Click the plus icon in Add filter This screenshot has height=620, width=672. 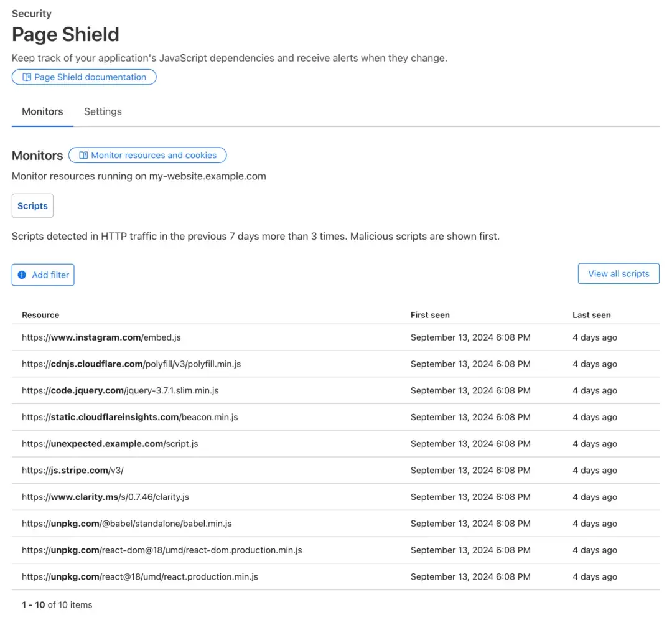pyautogui.click(x=22, y=275)
